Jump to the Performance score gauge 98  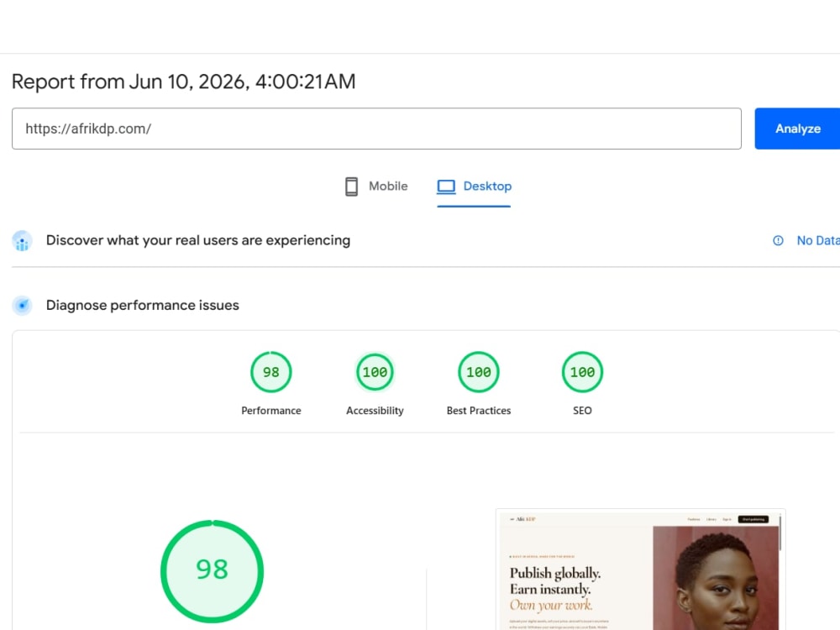[271, 372]
